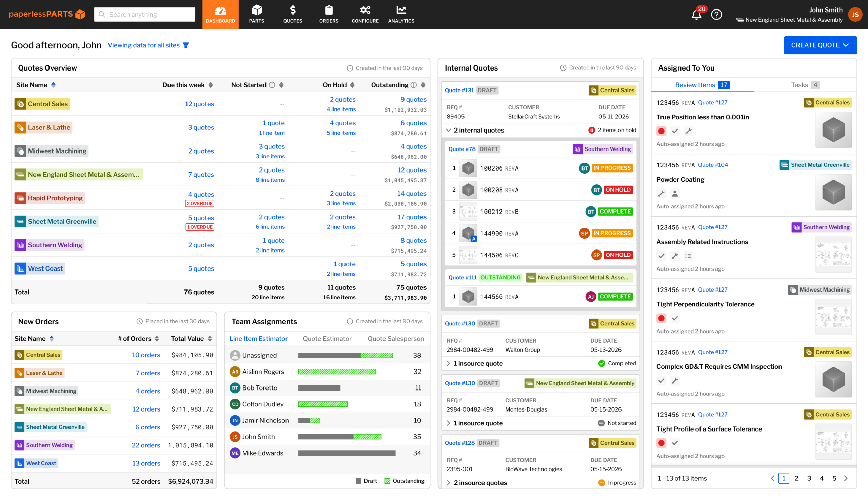Click Aislinn Rogers assignment progress bar

point(337,372)
